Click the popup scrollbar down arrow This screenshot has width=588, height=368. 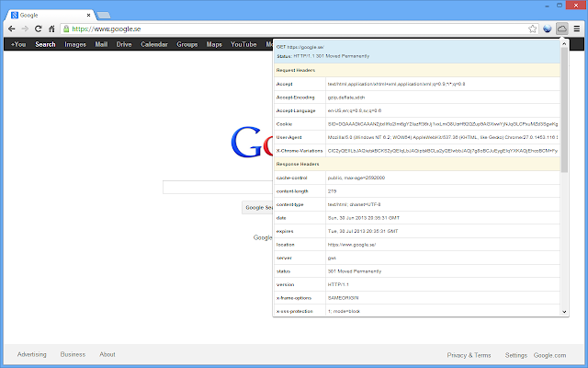point(564,312)
